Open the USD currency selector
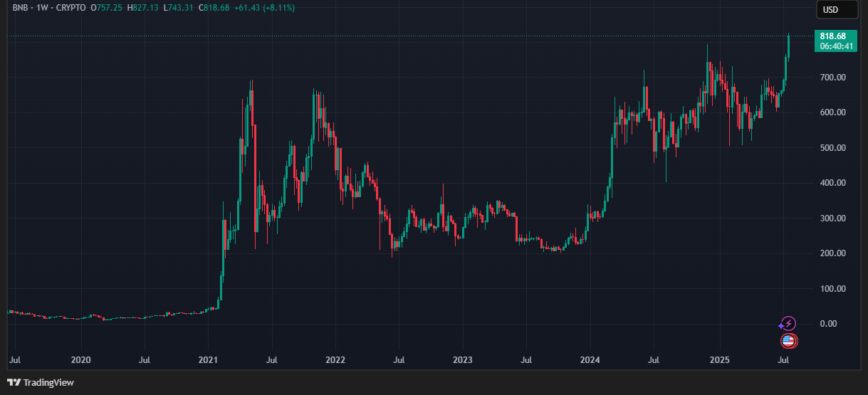The width and height of the screenshot is (868, 395). click(x=830, y=9)
